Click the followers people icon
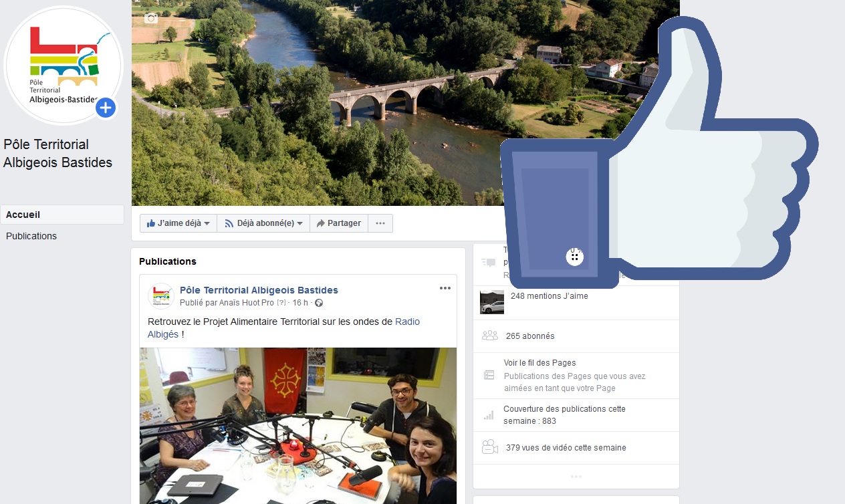The image size is (845, 504). click(x=489, y=336)
